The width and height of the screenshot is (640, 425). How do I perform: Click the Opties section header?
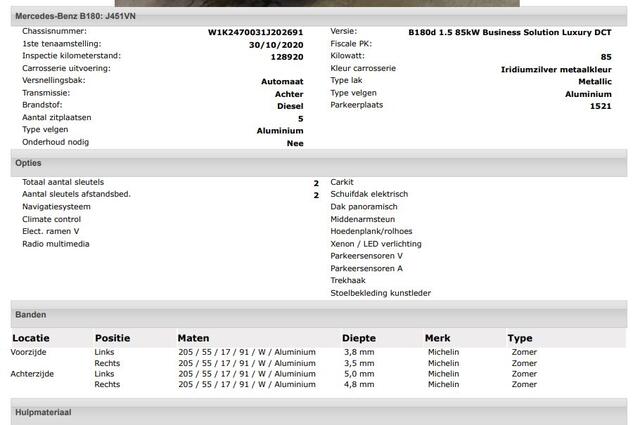[319, 163]
